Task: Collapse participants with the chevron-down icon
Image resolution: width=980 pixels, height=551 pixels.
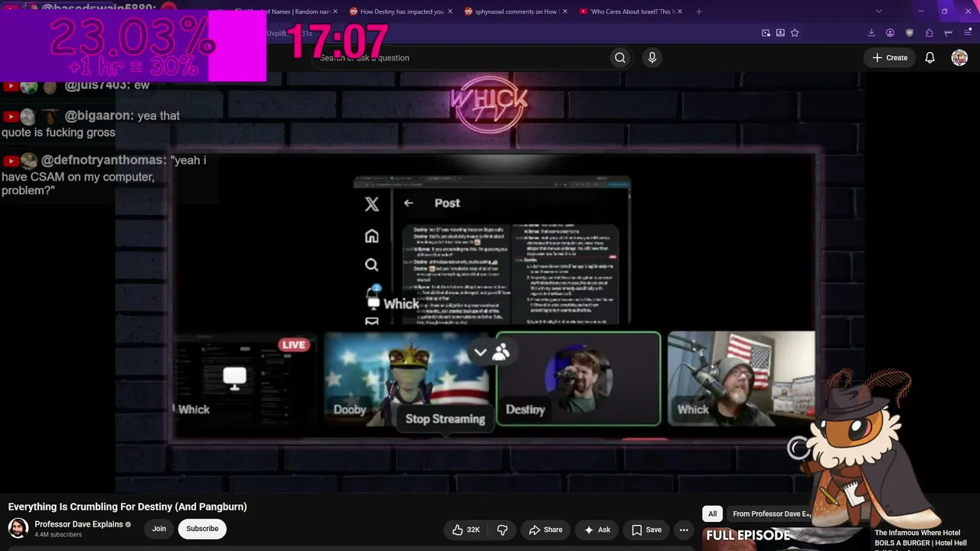Action: point(480,352)
